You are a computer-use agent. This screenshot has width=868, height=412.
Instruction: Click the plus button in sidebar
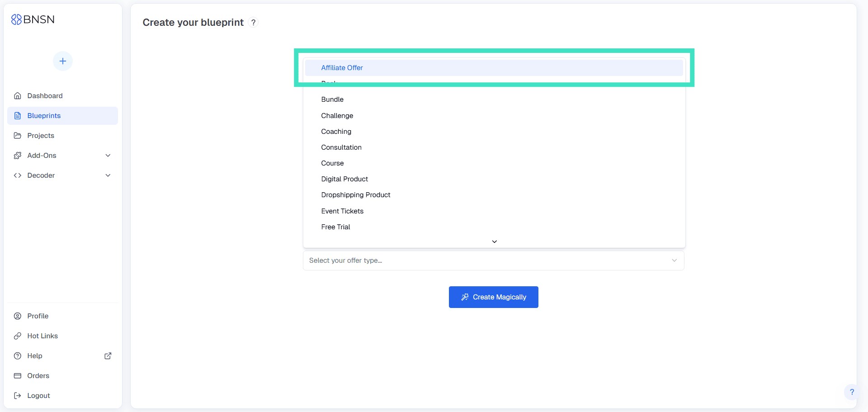(x=63, y=61)
